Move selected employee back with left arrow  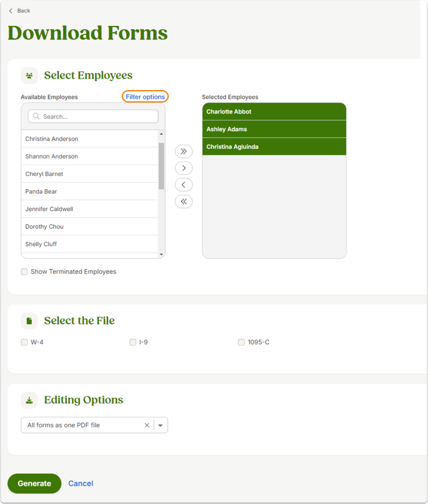(x=184, y=185)
